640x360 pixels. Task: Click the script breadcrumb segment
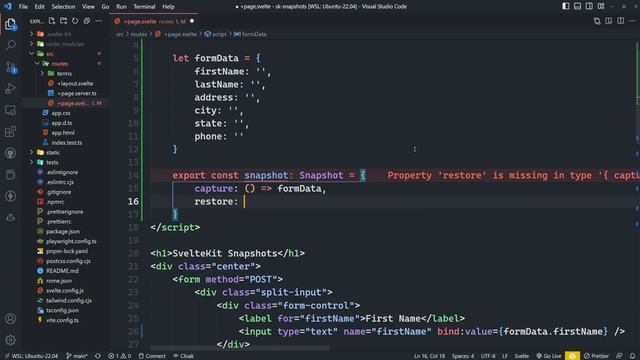(x=215, y=34)
